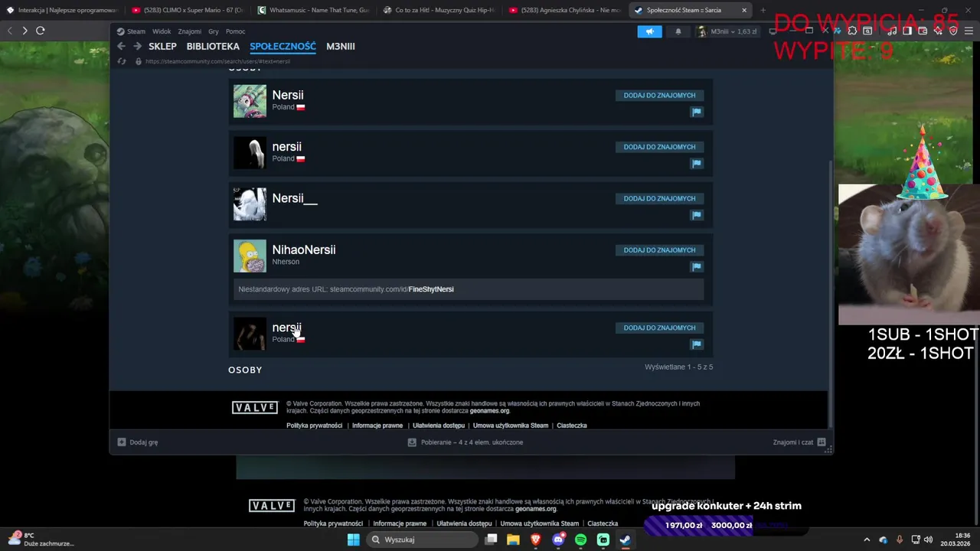
Task: Open the Pomoc menu
Action: [235, 31]
